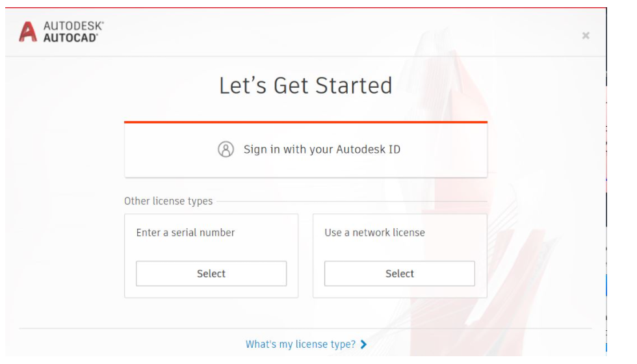The width and height of the screenshot is (637, 364).
Task: Click the header separator line below the logo
Action: [305, 57]
